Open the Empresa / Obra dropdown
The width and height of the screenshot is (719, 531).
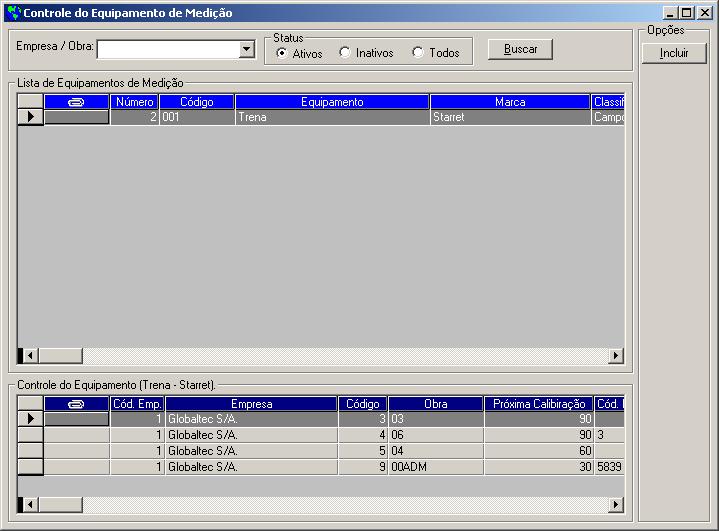247,49
